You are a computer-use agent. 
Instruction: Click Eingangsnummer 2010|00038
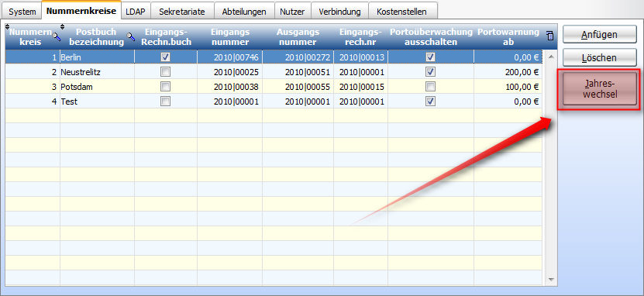tap(230, 87)
